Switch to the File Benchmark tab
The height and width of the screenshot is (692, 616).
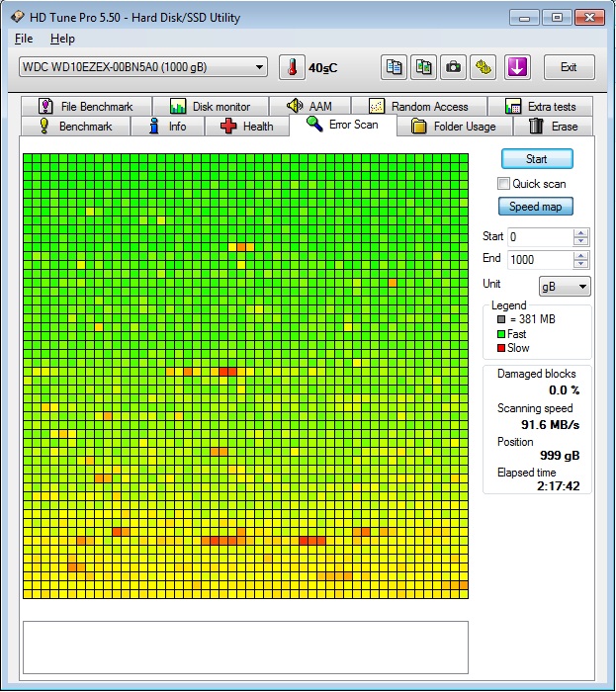pyautogui.click(x=86, y=107)
